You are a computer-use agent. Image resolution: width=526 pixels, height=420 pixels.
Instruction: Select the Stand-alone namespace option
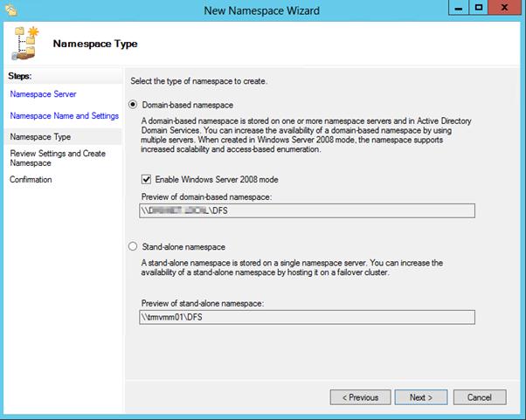coord(134,247)
